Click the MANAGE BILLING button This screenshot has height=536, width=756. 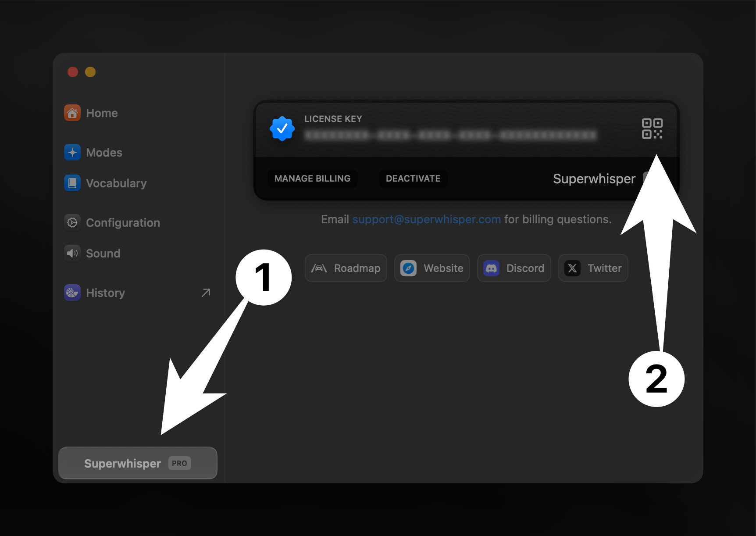[313, 179]
